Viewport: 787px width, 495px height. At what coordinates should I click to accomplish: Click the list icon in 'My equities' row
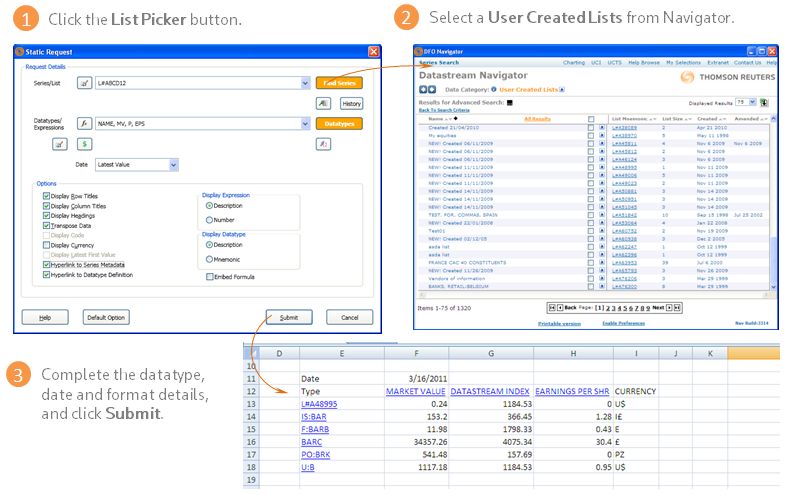click(602, 136)
